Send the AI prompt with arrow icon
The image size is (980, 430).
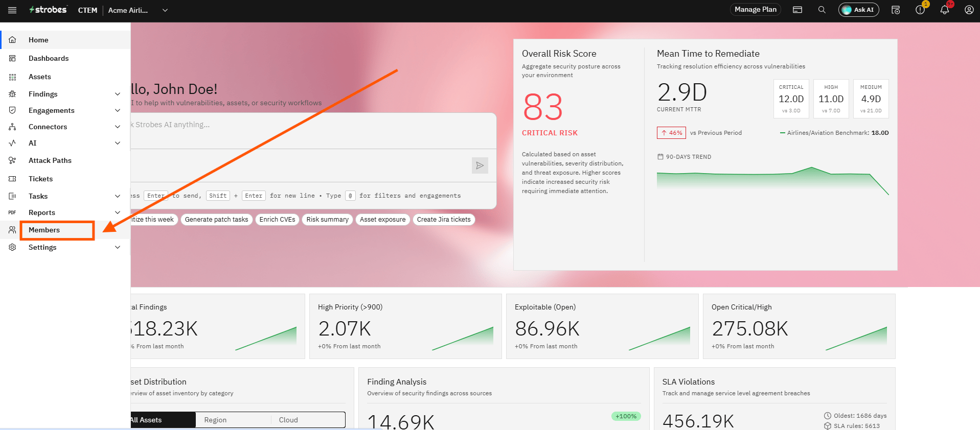[480, 165]
